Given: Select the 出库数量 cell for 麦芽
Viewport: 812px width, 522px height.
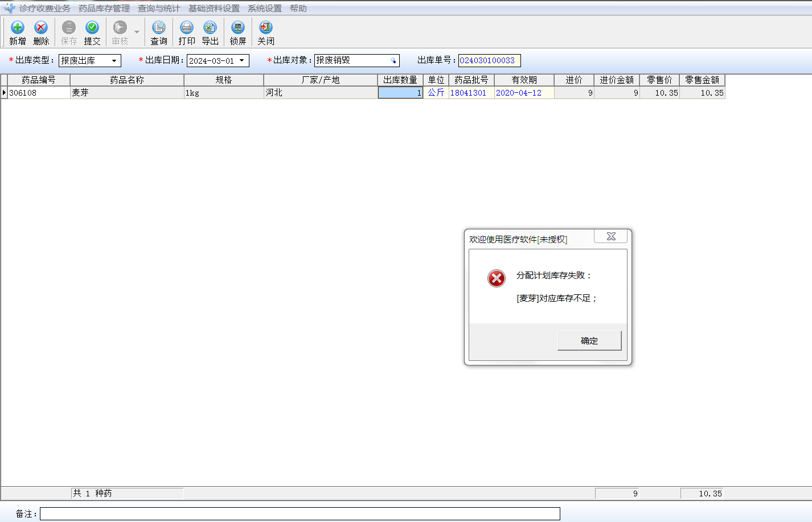Looking at the screenshot, I should point(400,93).
